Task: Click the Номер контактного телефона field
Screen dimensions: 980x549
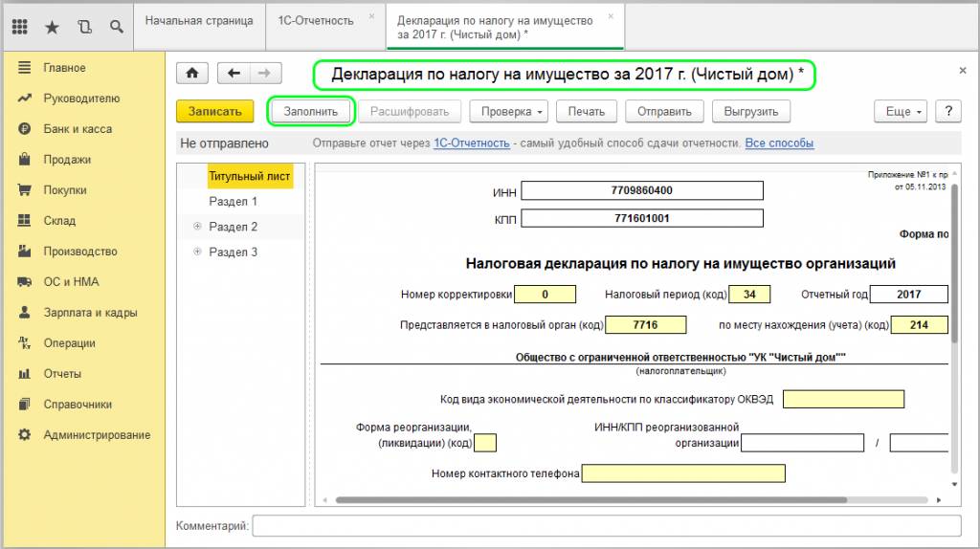Action: (x=683, y=473)
